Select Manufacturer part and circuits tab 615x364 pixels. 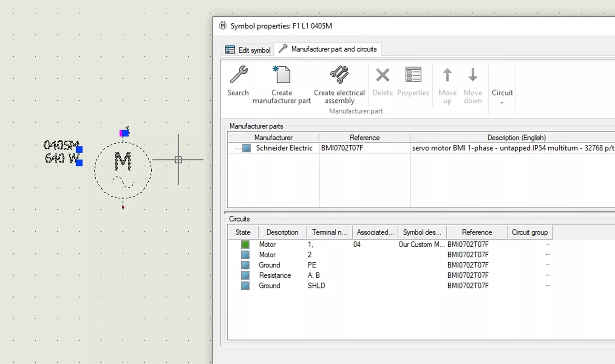328,49
